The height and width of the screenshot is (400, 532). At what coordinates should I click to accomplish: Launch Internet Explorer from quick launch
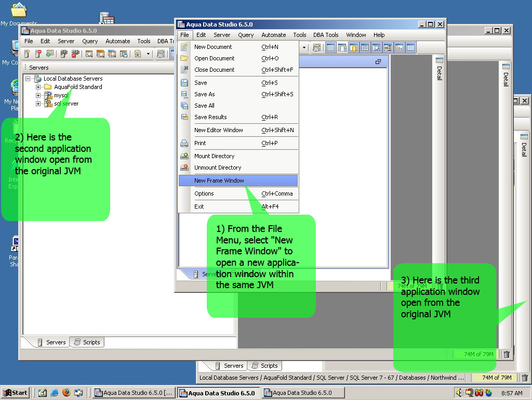[x=54, y=393]
